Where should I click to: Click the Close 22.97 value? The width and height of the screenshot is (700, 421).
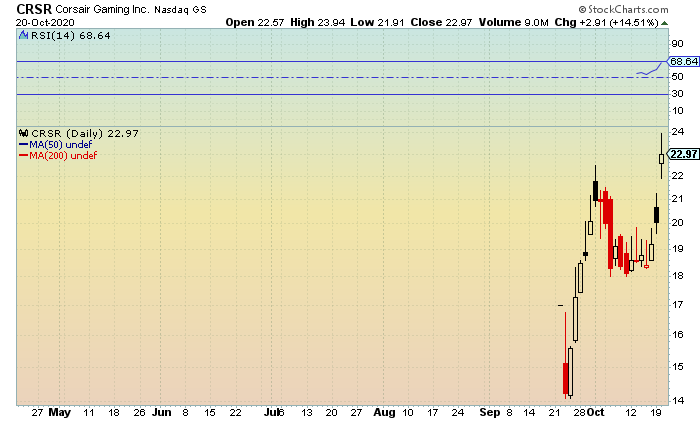pyautogui.click(x=441, y=22)
